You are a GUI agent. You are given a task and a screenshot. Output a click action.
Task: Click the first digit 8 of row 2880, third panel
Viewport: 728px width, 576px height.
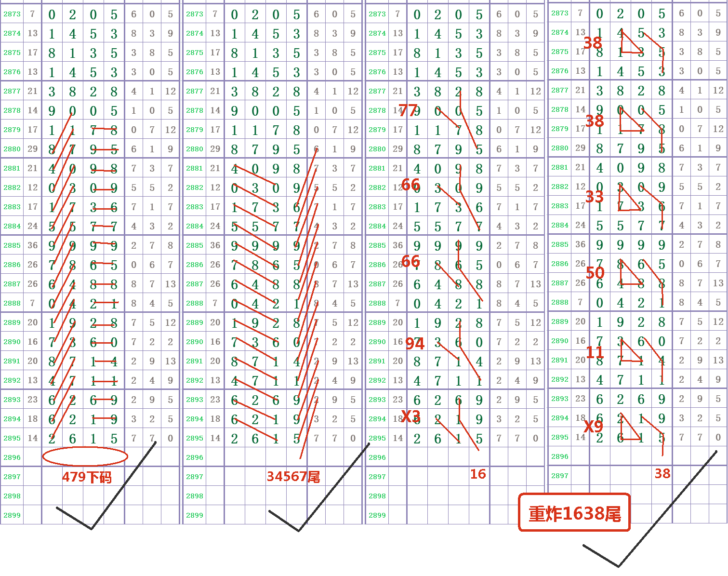tap(417, 149)
